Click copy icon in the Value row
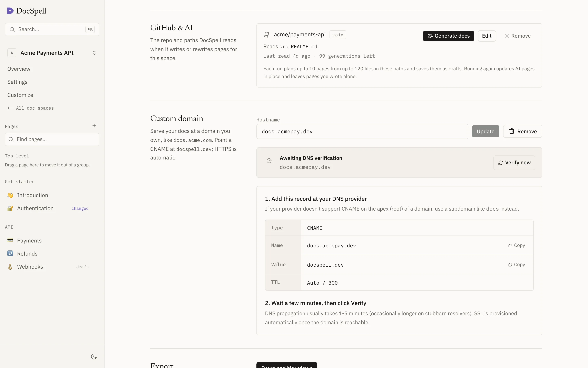The width and height of the screenshot is (588, 368). coord(510,265)
